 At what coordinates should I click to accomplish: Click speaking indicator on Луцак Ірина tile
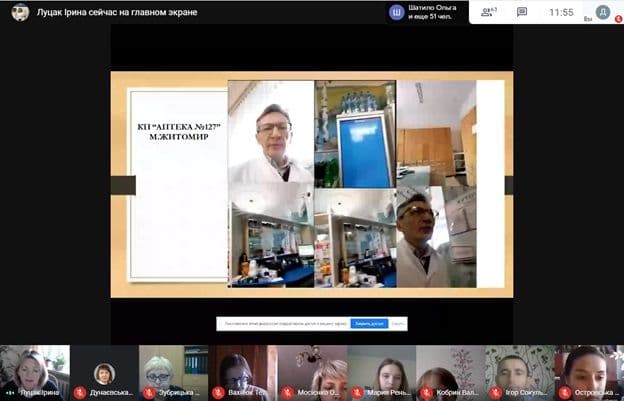(x=10, y=393)
